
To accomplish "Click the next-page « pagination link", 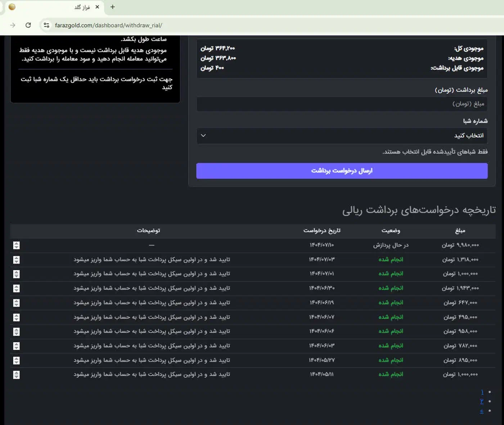I will 482,411.
